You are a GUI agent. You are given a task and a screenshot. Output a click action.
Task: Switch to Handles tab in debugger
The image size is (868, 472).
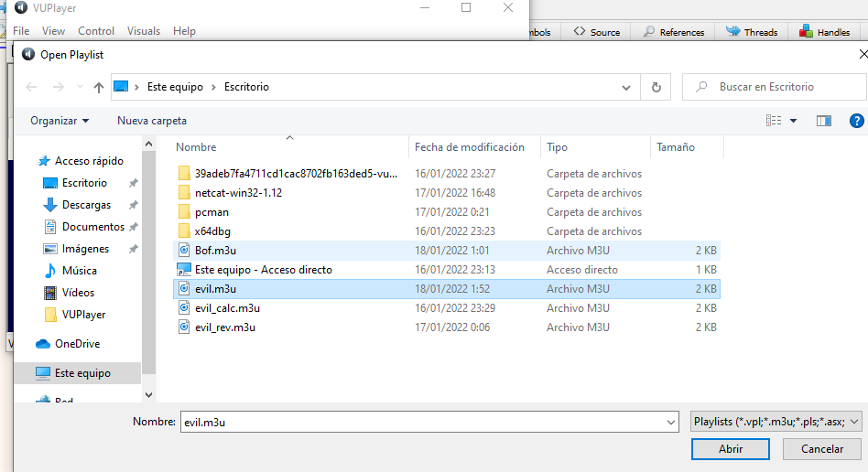pyautogui.click(x=825, y=32)
